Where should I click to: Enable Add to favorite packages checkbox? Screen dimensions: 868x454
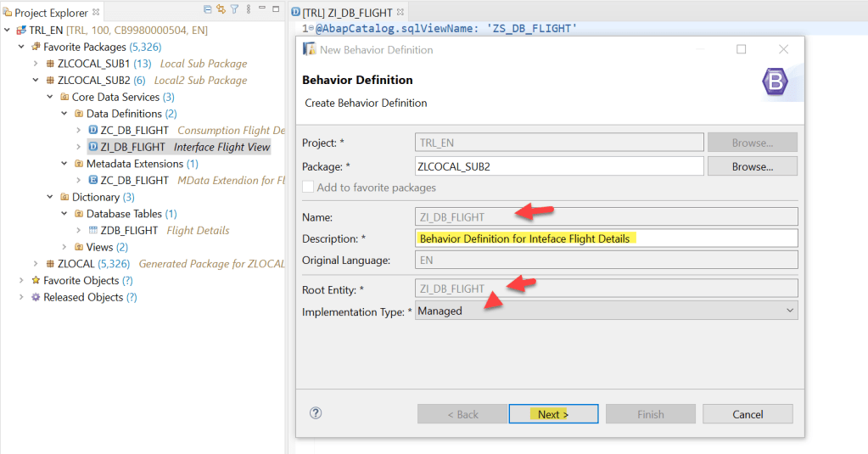tap(308, 188)
